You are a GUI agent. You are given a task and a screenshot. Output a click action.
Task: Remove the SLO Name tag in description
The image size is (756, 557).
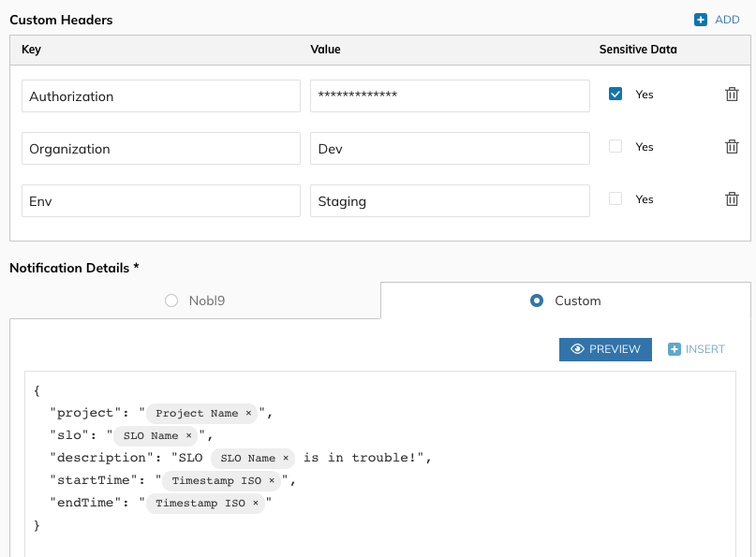click(x=286, y=458)
